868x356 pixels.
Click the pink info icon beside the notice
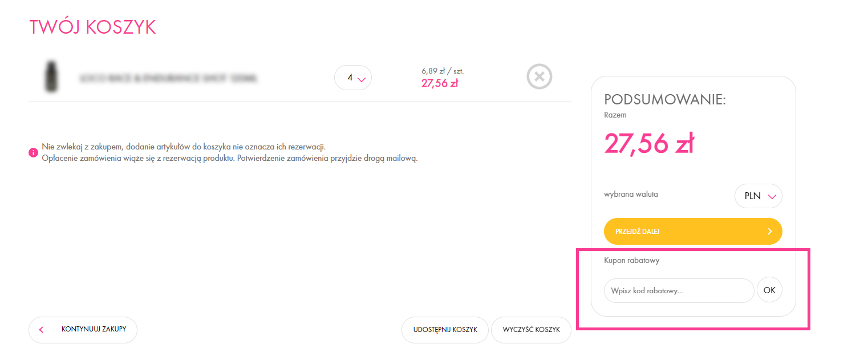tap(33, 153)
